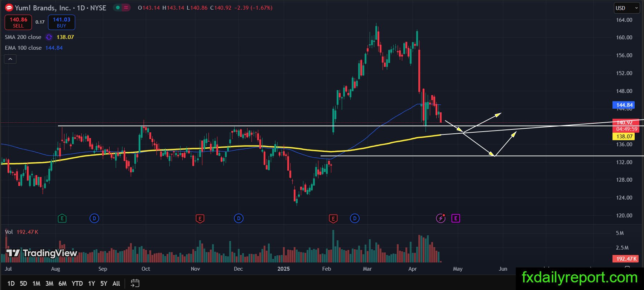Open D dividend marker after February label
Viewport: 644px width, 290px height.
pos(355,218)
